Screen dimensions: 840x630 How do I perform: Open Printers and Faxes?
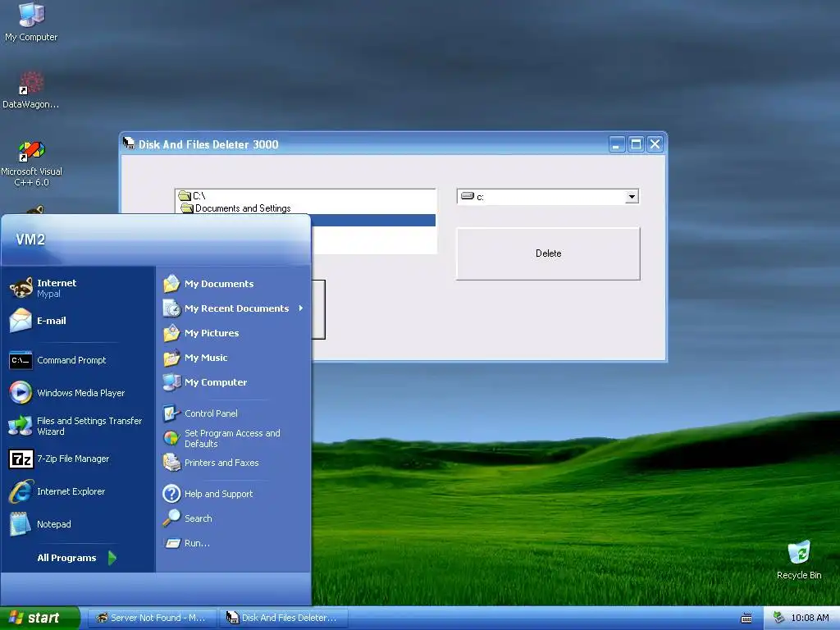point(234,463)
